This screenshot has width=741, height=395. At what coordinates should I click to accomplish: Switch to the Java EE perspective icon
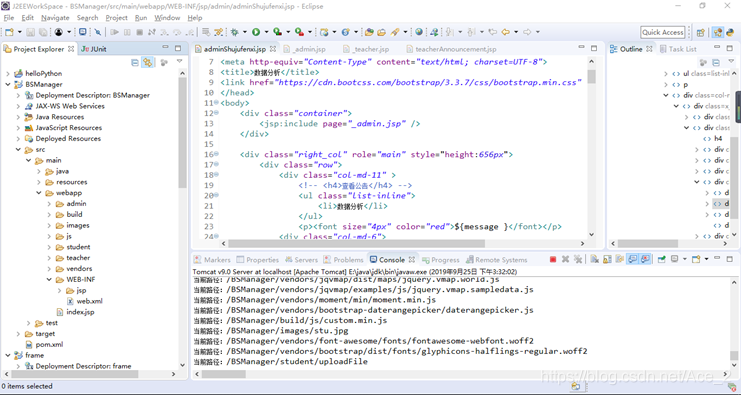(x=718, y=32)
